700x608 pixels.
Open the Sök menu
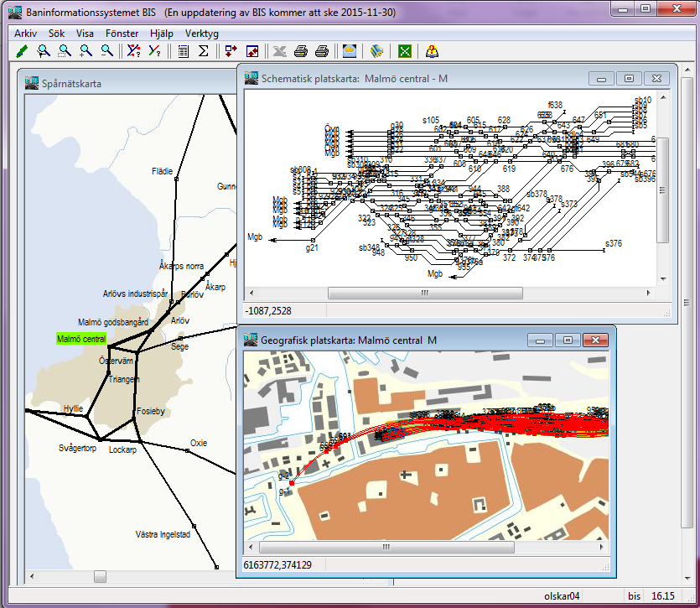coord(57,34)
